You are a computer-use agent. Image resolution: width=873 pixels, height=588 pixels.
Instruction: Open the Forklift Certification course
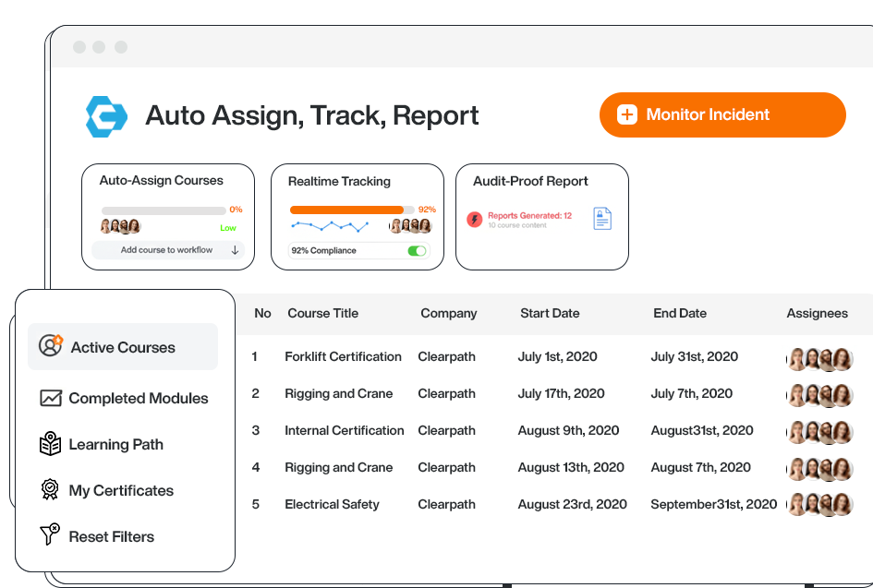343,356
